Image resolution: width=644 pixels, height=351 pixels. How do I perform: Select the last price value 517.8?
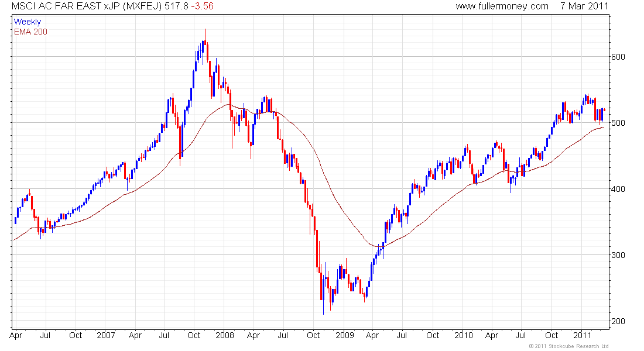[x=176, y=6]
